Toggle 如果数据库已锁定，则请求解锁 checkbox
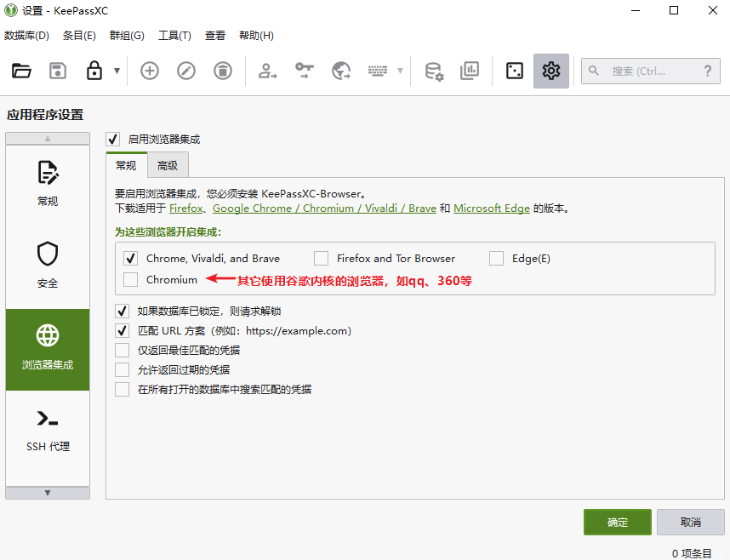The image size is (730, 560). pos(122,311)
